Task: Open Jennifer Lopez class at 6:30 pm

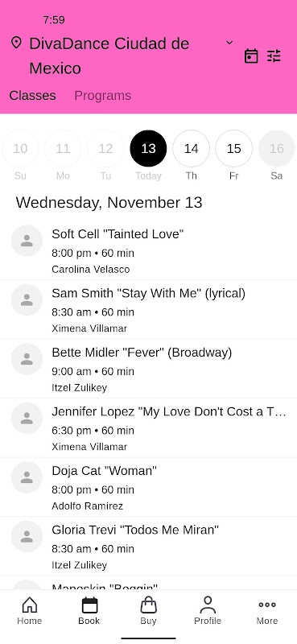Action: [x=148, y=428]
